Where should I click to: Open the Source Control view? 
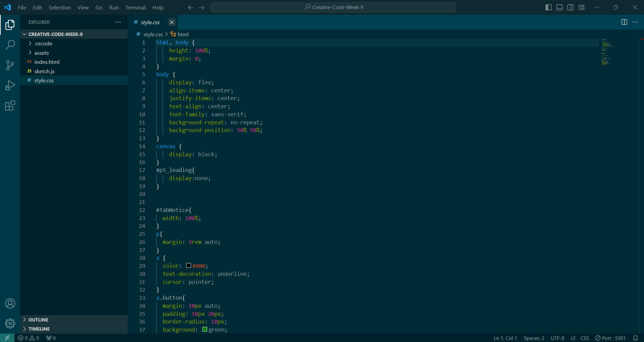[x=10, y=65]
